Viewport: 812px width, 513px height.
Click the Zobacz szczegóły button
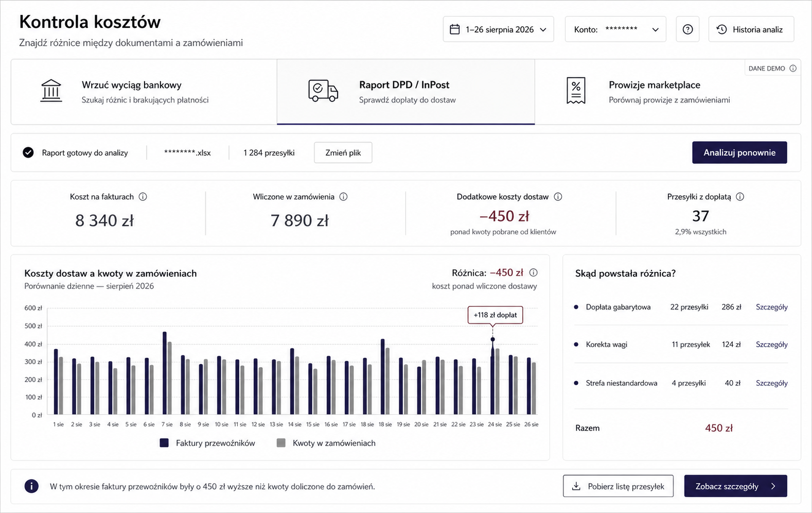(735, 486)
